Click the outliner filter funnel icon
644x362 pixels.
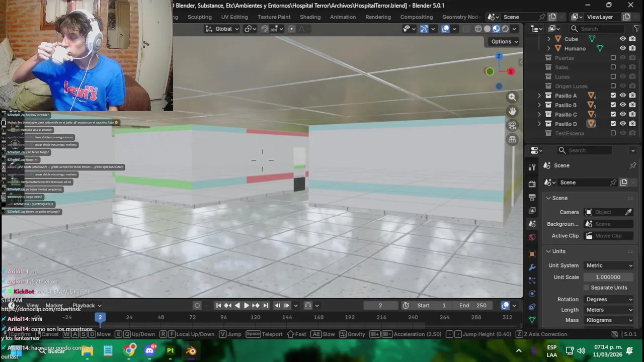(x=637, y=29)
